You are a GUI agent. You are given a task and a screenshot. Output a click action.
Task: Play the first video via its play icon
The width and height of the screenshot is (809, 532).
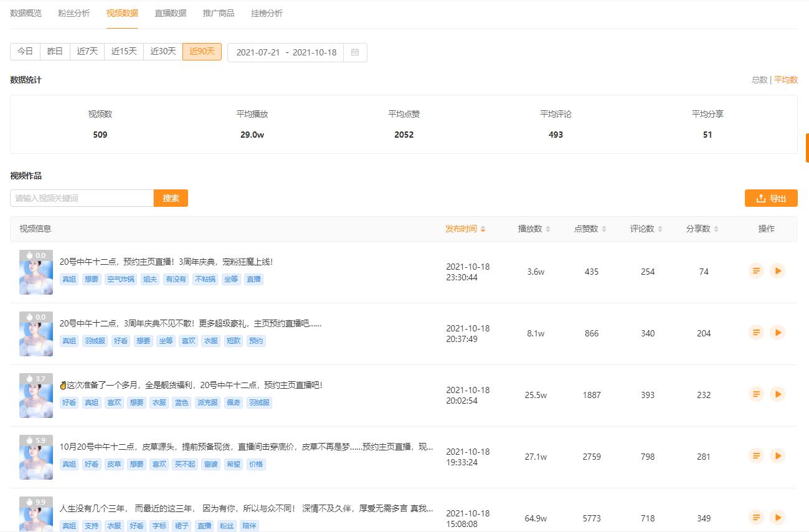778,271
